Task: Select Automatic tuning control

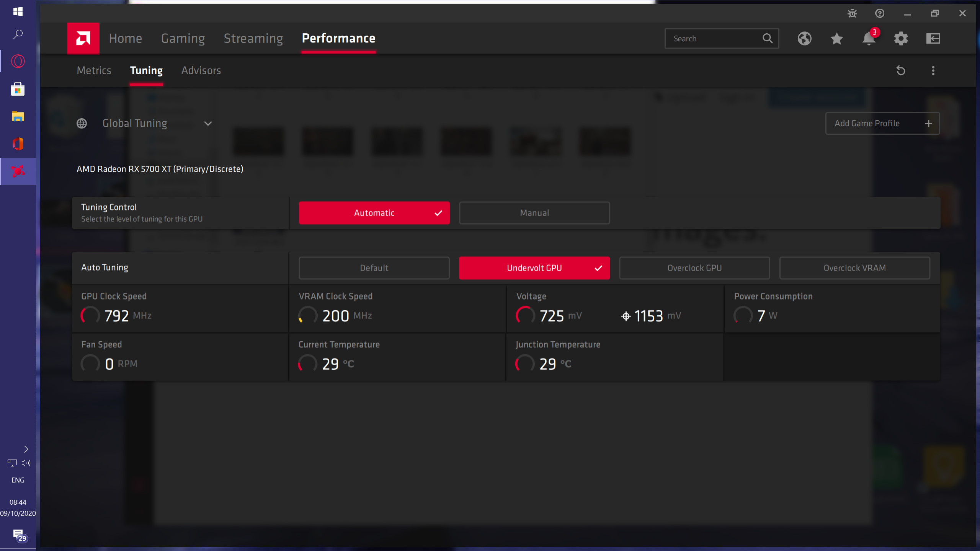Action: tap(374, 213)
